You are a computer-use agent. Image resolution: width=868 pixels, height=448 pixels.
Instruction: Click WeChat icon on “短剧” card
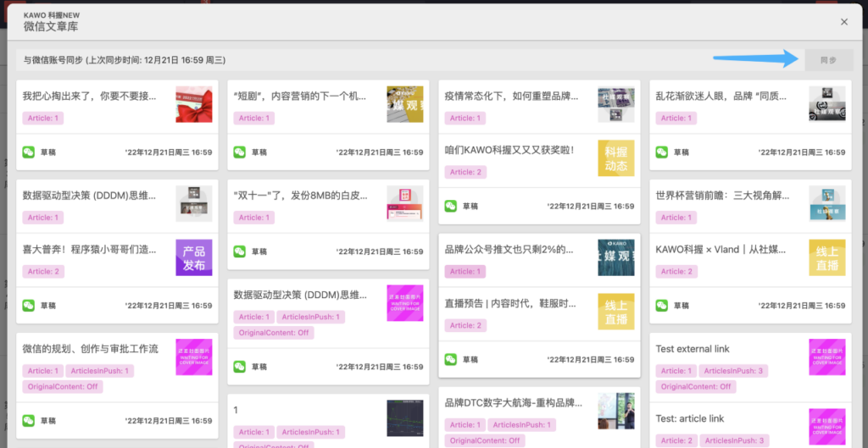(240, 152)
